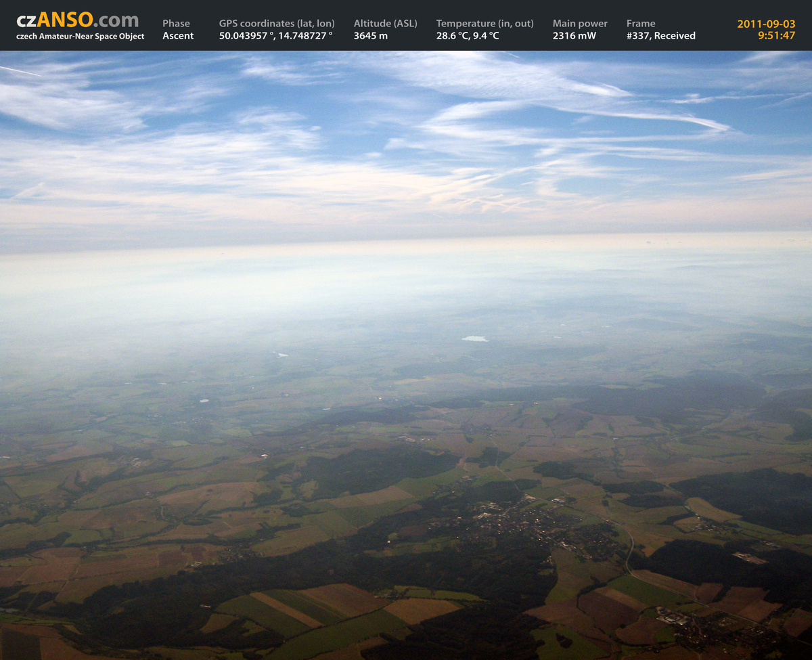Select the temperature value 28.6 °C, 9.4 °C
812x660 pixels.
[x=468, y=36]
